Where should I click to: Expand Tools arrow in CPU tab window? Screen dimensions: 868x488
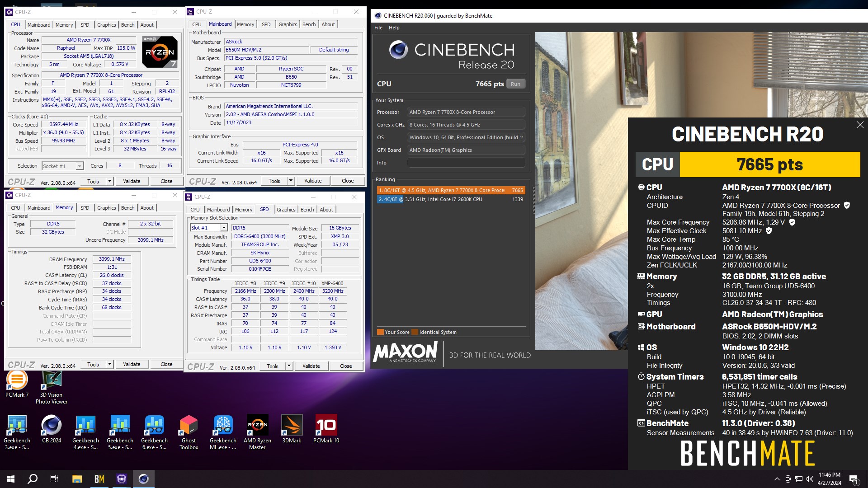click(x=109, y=181)
